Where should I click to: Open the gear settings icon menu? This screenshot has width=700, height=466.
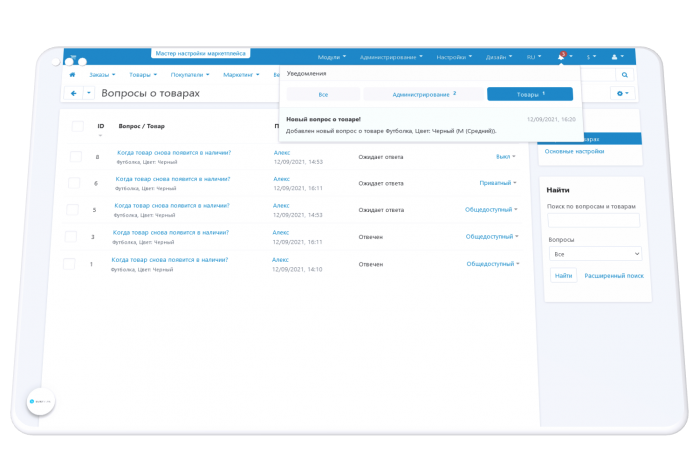(622, 93)
